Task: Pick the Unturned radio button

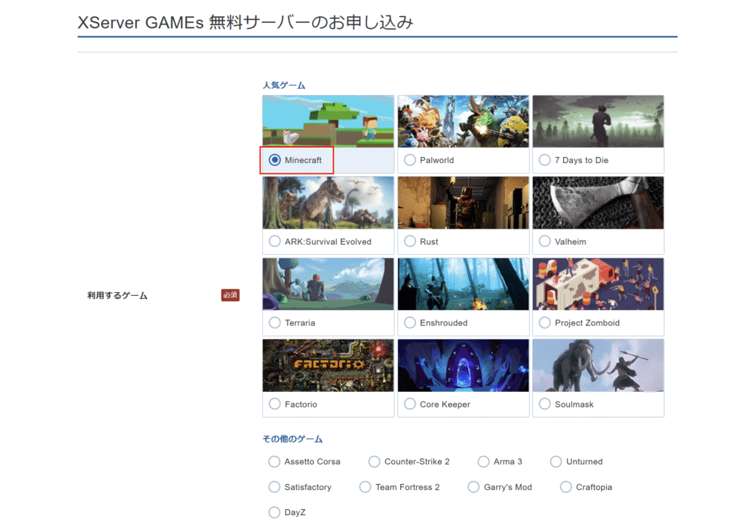Action: 556,462
